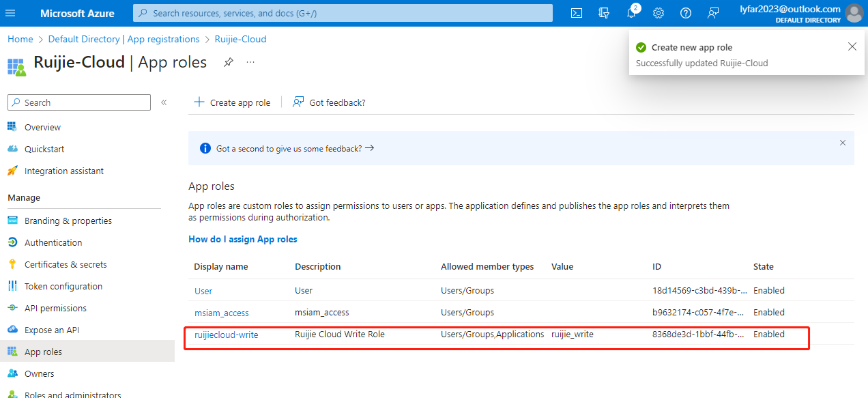The height and width of the screenshot is (398, 868).
Task: Navigate to Default Directory App registrations breadcrumb
Action: [x=124, y=39]
